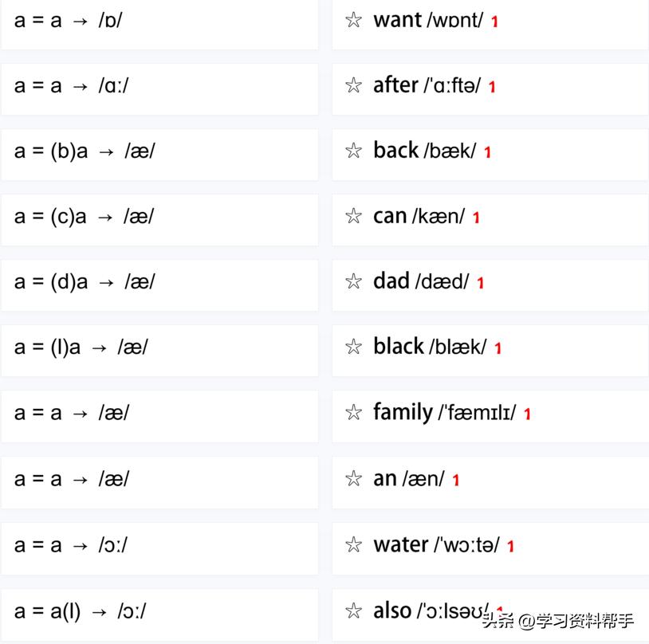The width and height of the screenshot is (649, 644).
Task: Click the red count badge after 'after'
Action: (x=492, y=87)
